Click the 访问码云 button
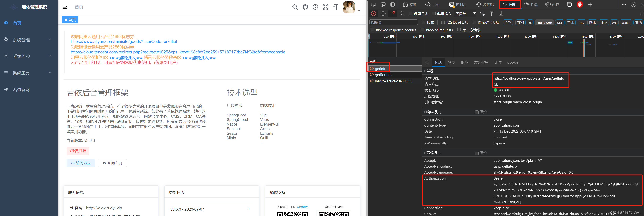 click(x=80, y=163)
